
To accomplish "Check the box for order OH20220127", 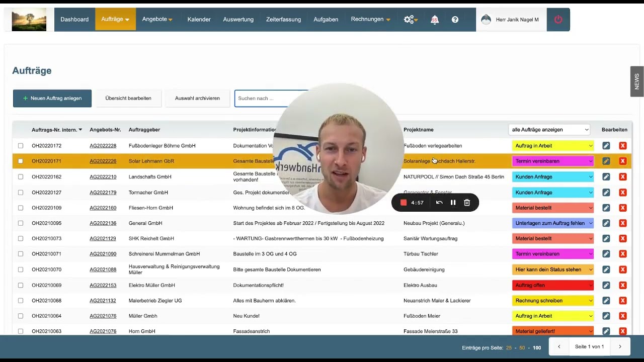I will [x=21, y=193].
